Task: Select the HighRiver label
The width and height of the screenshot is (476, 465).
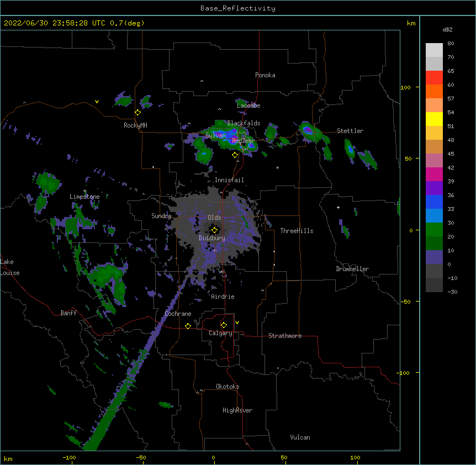Action: pyautogui.click(x=237, y=410)
